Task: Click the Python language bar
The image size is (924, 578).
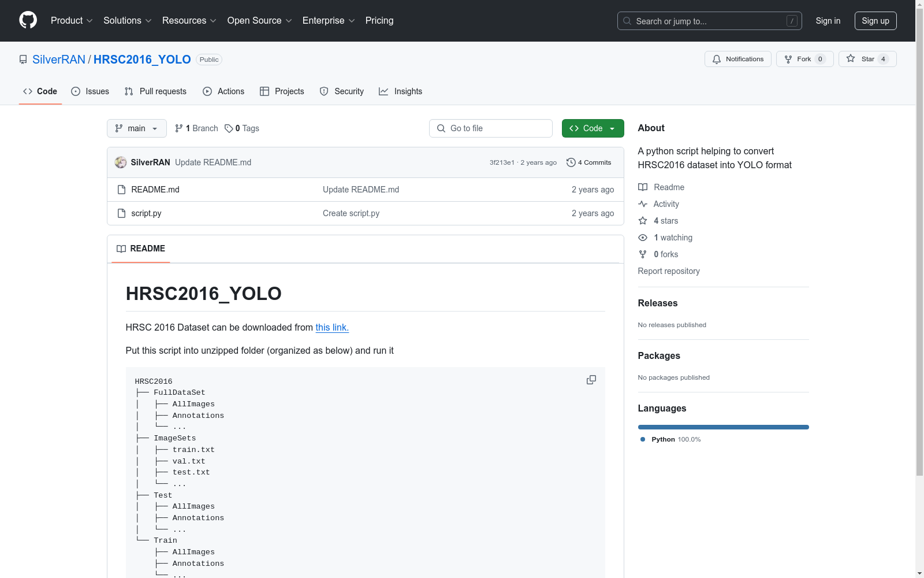Action: point(723,427)
